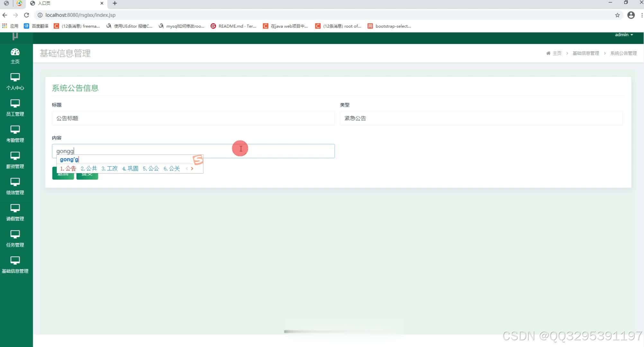
Task: Choose IME candidate 3 工改
Action: pyautogui.click(x=110, y=168)
